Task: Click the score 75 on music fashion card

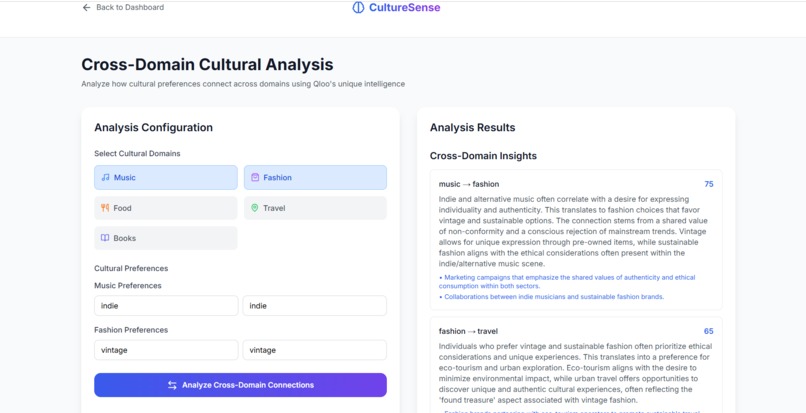Action: click(x=709, y=184)
